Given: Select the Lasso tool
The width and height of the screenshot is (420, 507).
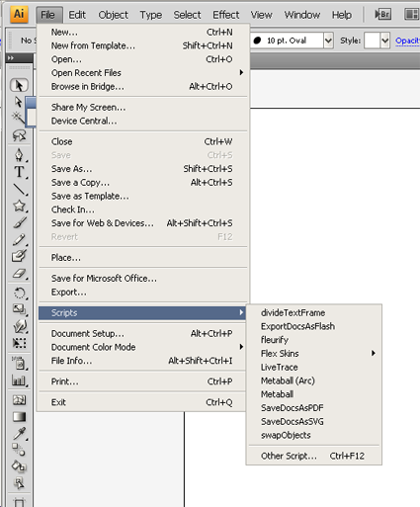Looking at the screenshot, I should (x=19, y=135).
